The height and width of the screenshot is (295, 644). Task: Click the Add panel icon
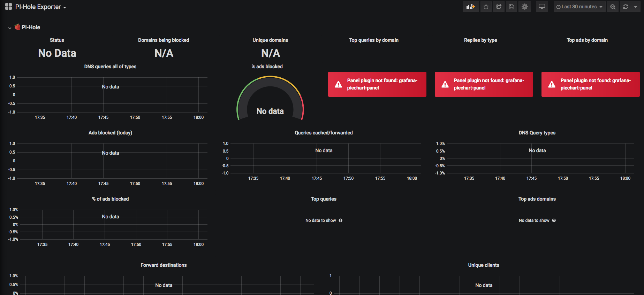tap(471, 7)
